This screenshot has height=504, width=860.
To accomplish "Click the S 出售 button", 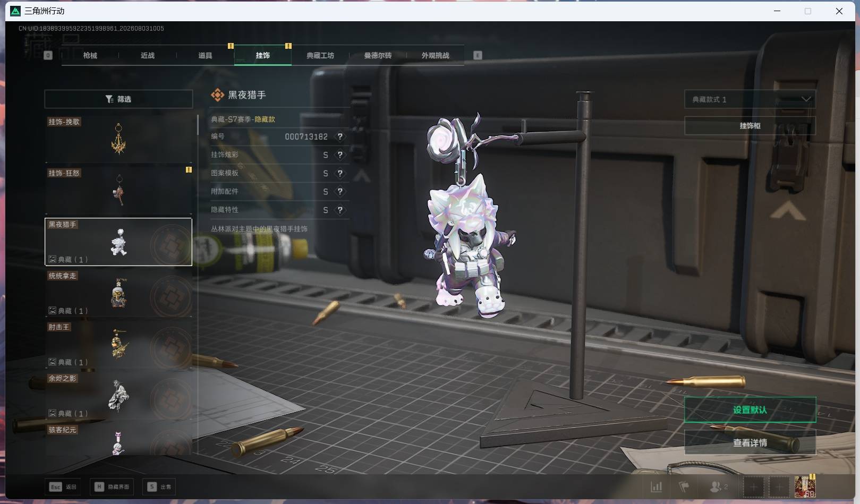I will (x=159, y=486).
